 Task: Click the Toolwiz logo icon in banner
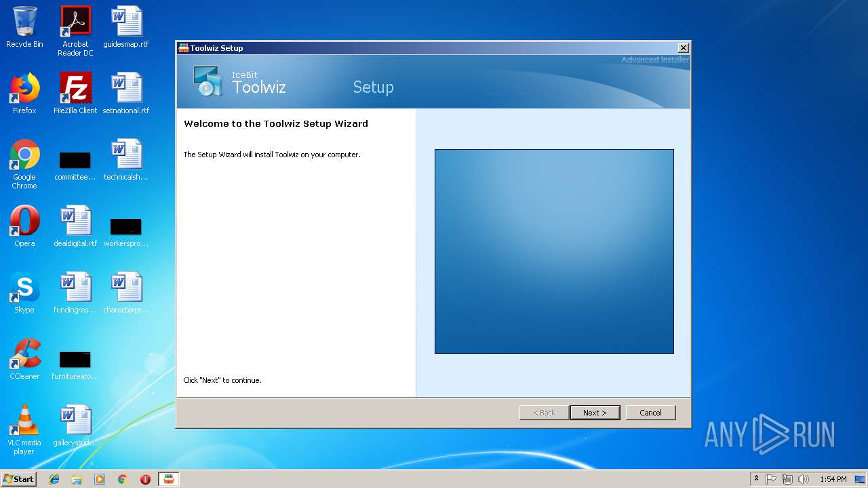[x=208, y=81]
